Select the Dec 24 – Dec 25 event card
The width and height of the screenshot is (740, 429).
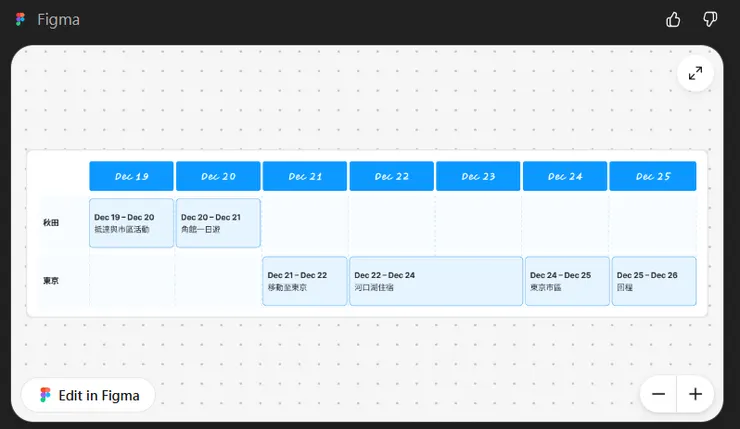pos(567,281)
